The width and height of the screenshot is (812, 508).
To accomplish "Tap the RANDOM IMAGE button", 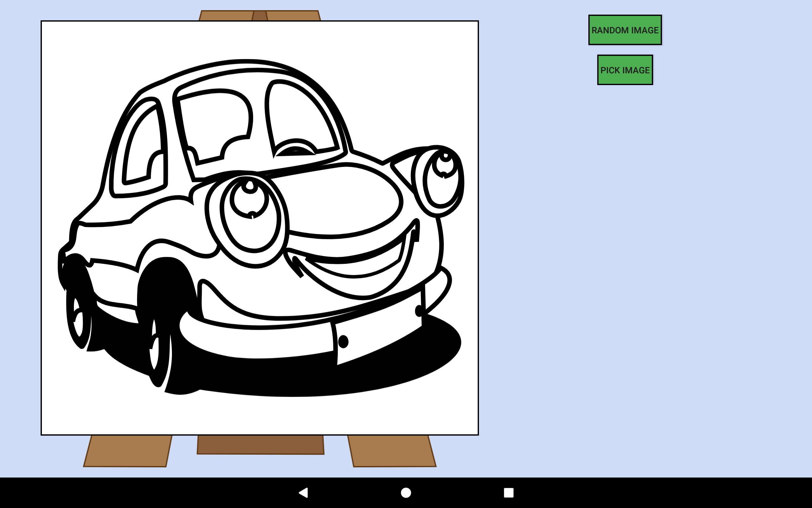I will pos(625,30).
